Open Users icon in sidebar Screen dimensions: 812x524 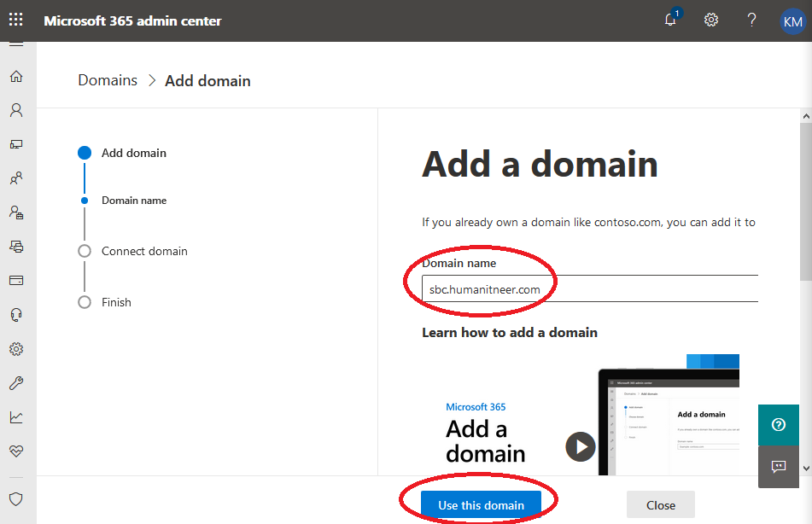click(16, 110)
